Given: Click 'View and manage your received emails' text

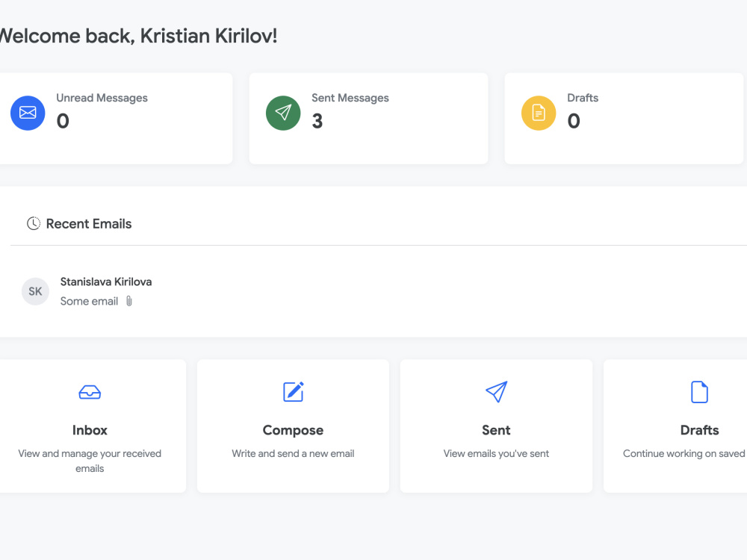Looking at the screenshot, I should [x=90, y=461].
